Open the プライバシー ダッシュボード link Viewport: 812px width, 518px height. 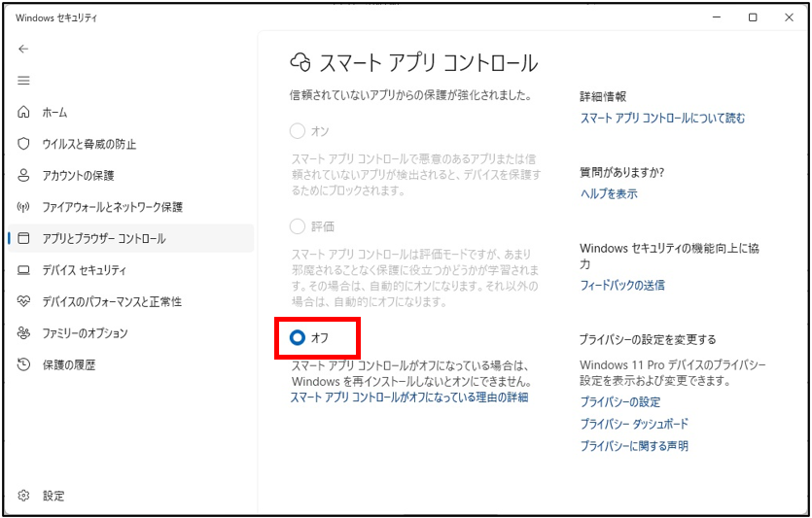pos(634,424)
